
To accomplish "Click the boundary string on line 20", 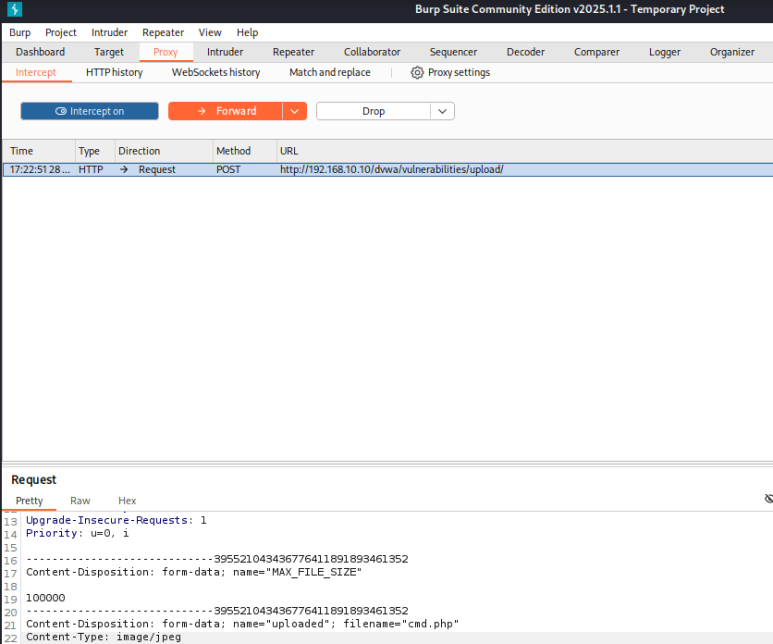I will click(x=217, y=611).
